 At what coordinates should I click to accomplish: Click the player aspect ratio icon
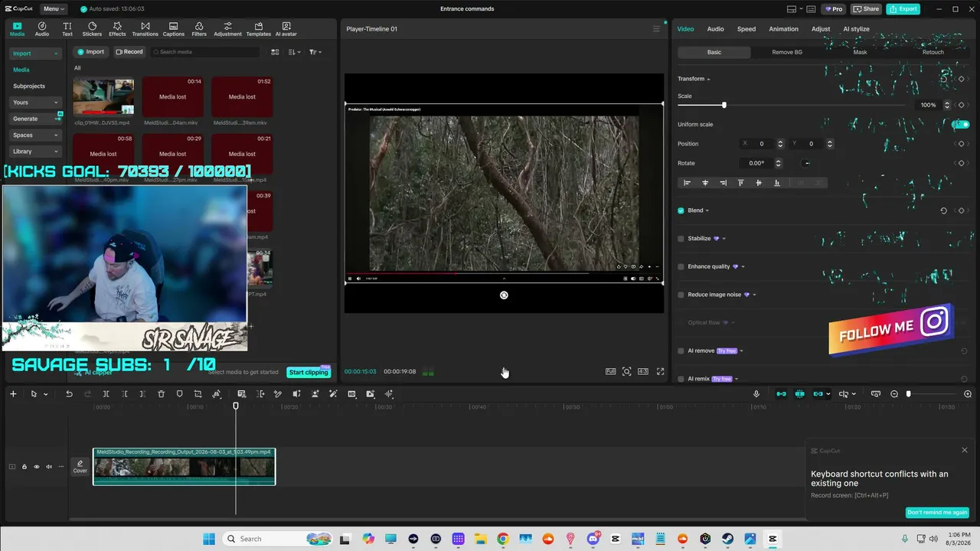tap(643, 372)
